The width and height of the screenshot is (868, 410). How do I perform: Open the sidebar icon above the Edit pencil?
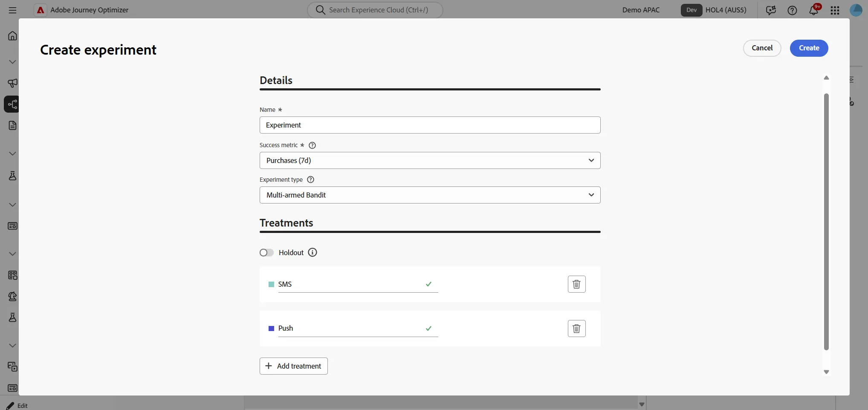coord(12,388)
